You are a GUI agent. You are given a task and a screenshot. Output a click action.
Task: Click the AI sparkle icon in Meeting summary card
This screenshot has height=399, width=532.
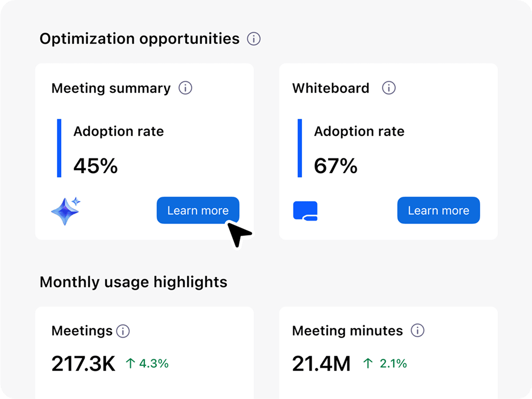65,210
